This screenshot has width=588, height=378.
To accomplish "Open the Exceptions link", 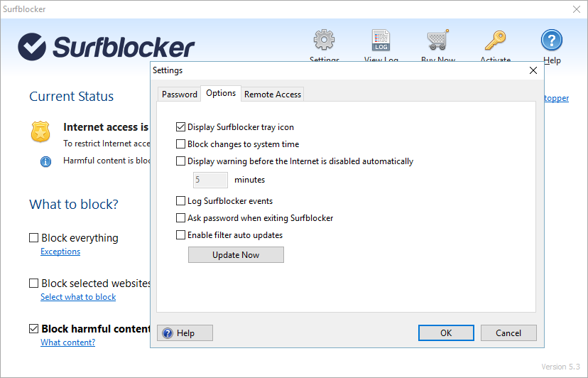I will 60,252.
